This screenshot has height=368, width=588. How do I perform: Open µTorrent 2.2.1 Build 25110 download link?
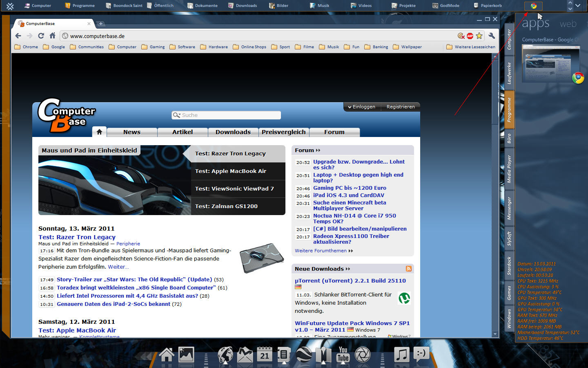[x=350, y=281]
